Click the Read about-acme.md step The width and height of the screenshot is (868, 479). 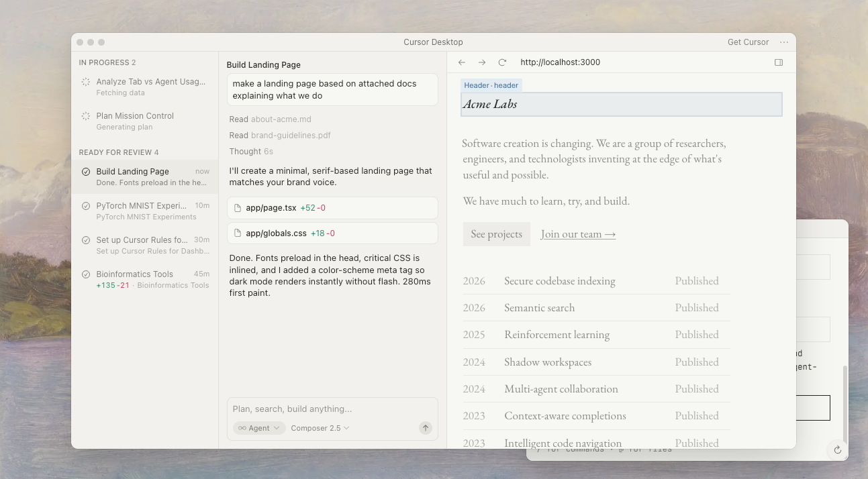[270, 119]
